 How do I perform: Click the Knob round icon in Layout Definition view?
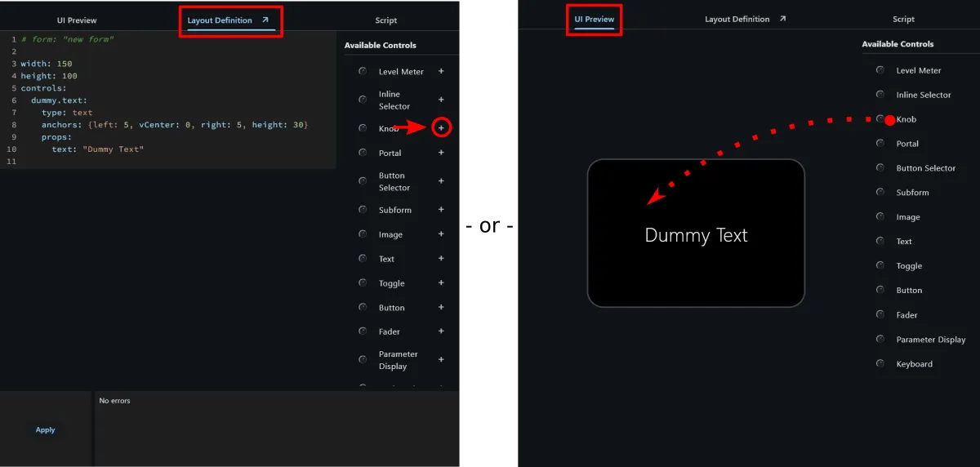[x=363, y=128]
